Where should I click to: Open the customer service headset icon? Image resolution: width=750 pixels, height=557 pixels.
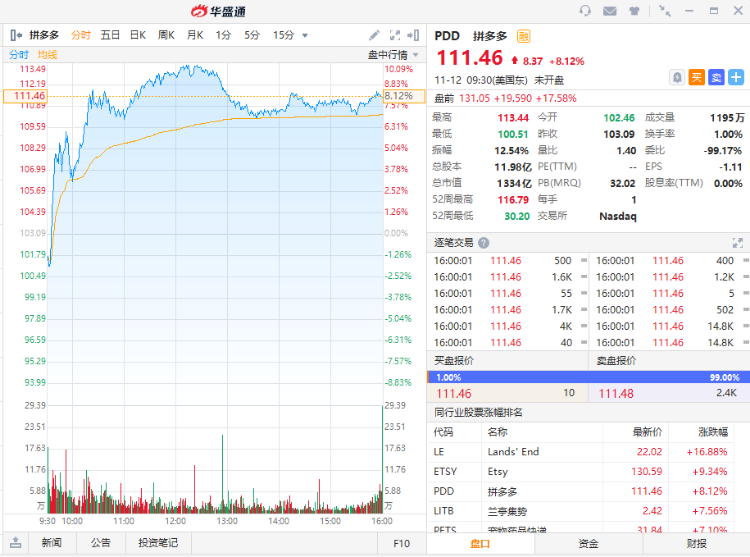pyautogui.click(x=585, y=11)
